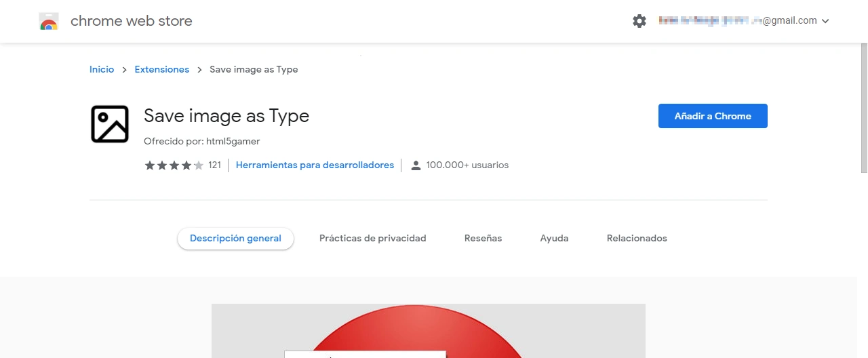Viewport: 868px width, 358px height.
Task: Click the 'Save image as Type' breadcrumb text
Action: pyautogui.click(x=254, y=69)
